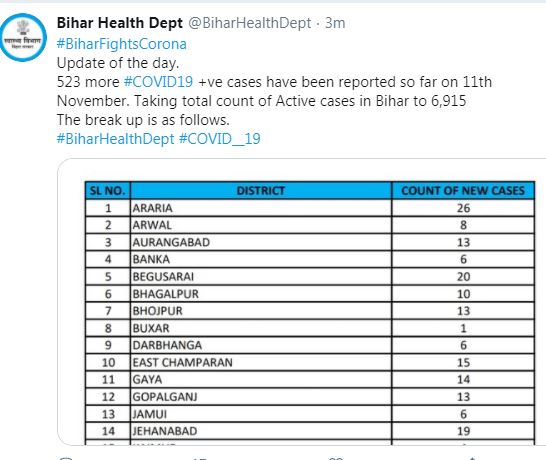Click the Bihar Health Dept display name
Screen dimensions: 546x460
119,23
